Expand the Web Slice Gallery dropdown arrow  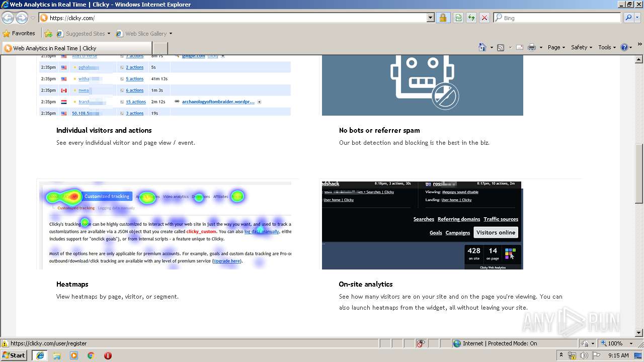tap(171, 34)
